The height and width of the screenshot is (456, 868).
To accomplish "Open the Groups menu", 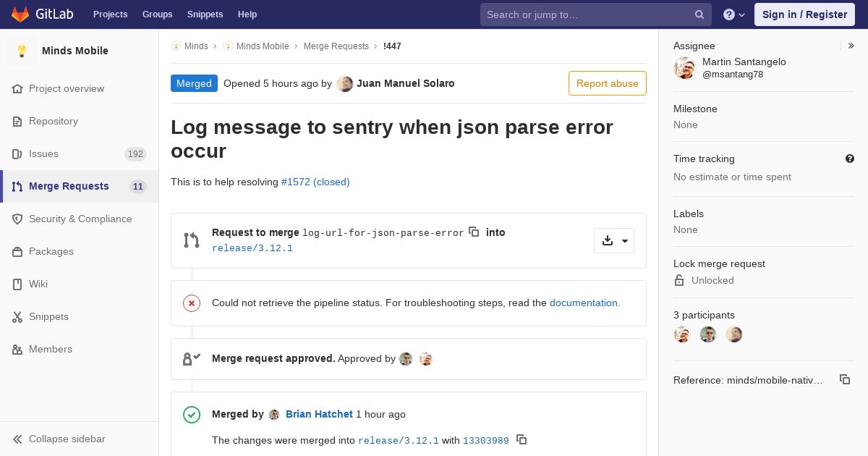I will coord(157,14).
